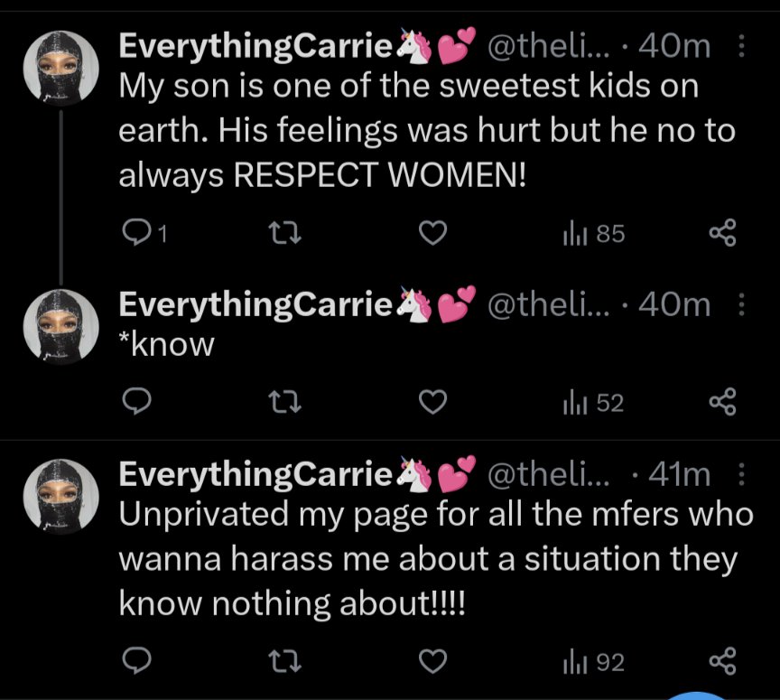780x700 pixels.
Task: Share the '*know' tweet
Action: coord(723,403)
